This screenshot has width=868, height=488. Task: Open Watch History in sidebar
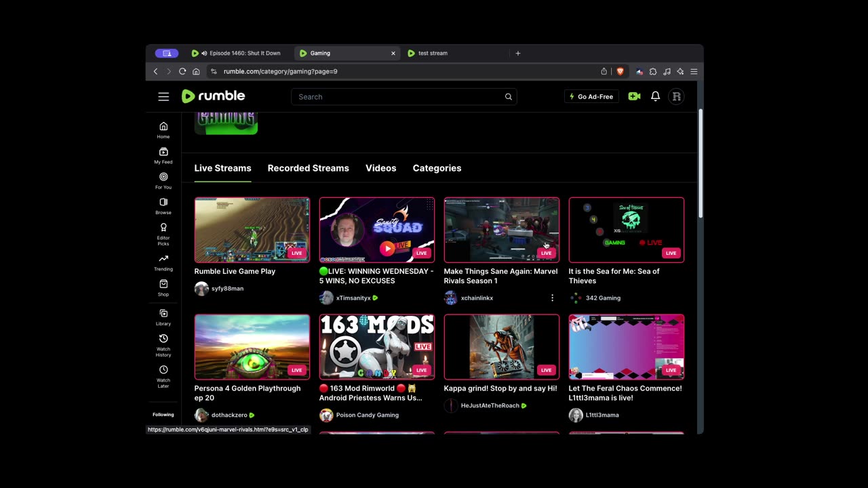tap(163, 345)
